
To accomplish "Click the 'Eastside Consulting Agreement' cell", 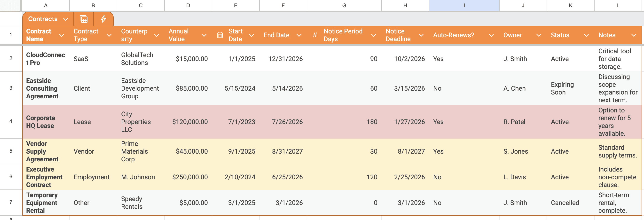I will pyautogui.click(x=46, y=88).
